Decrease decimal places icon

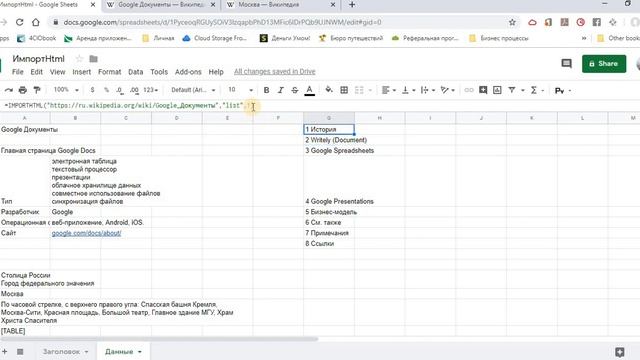tap(120, 90)
